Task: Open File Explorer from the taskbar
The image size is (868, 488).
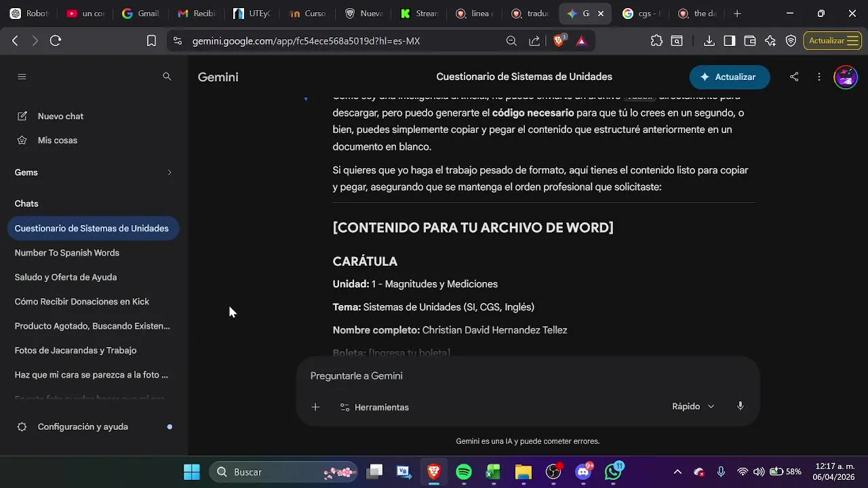Action: point(523,472)
